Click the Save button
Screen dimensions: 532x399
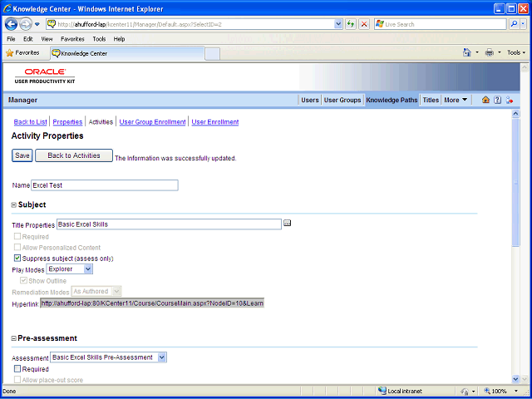pyautogui.click(x=22, y=155)
